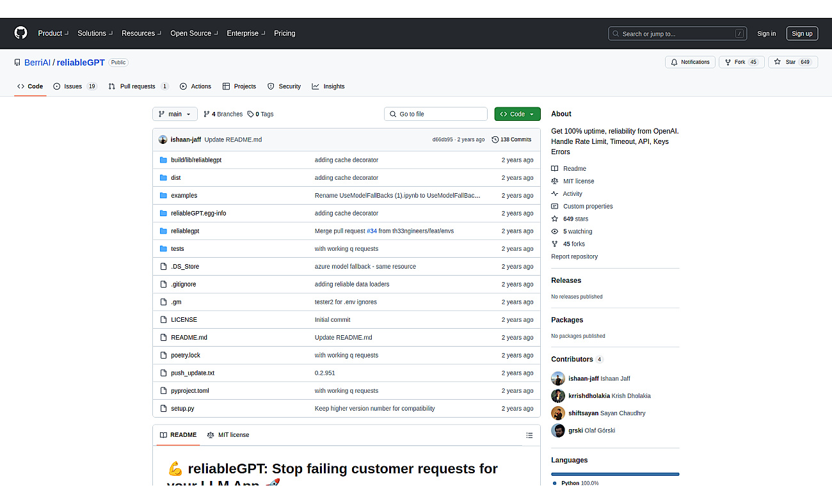Expand the Open Source menu

pos(194,33)
